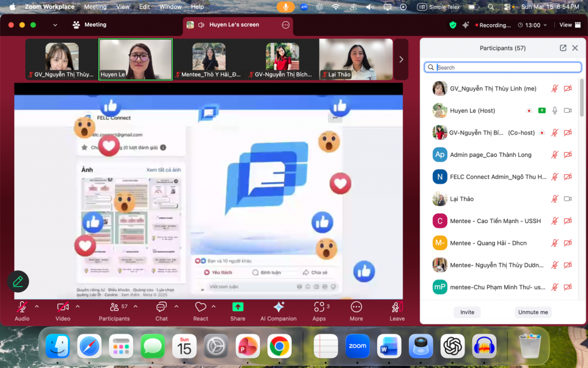Expand the video options chevron
The width and height of the screenshot is (588, 368).
click(x=78, y=306)
